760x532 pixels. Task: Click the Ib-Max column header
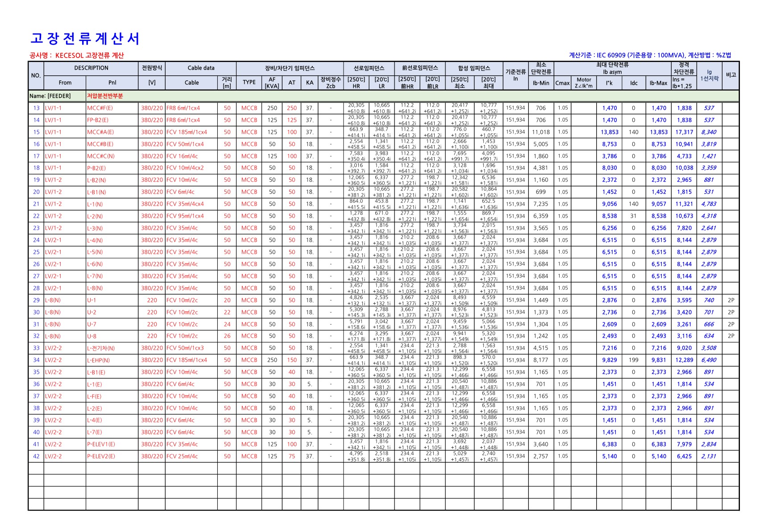pos(658,83)
